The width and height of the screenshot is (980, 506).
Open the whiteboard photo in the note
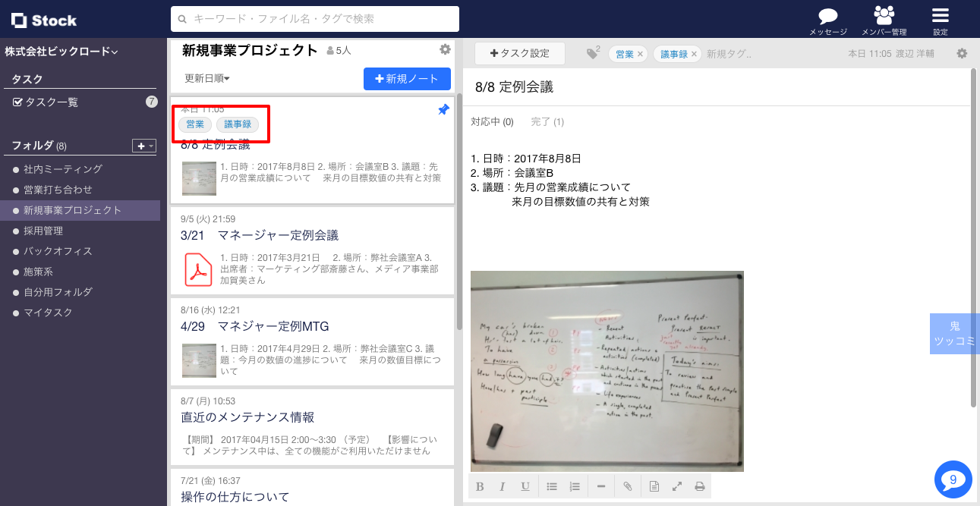tap(607, 370)
